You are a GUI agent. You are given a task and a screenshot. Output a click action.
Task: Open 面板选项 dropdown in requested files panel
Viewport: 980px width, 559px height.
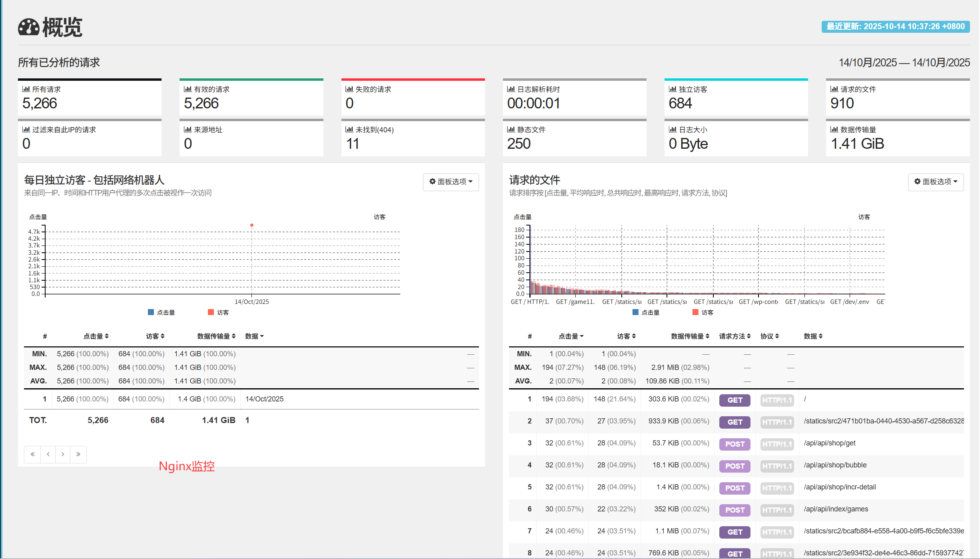coord(936,182)
